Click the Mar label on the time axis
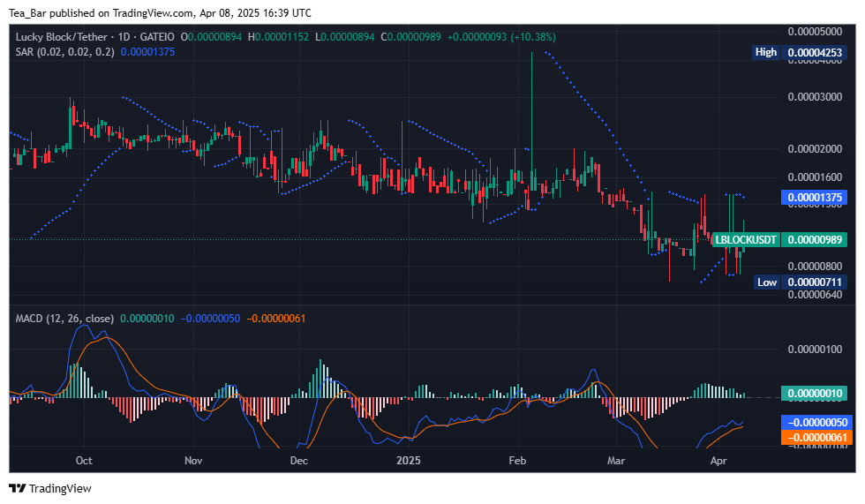 point(616,461)
